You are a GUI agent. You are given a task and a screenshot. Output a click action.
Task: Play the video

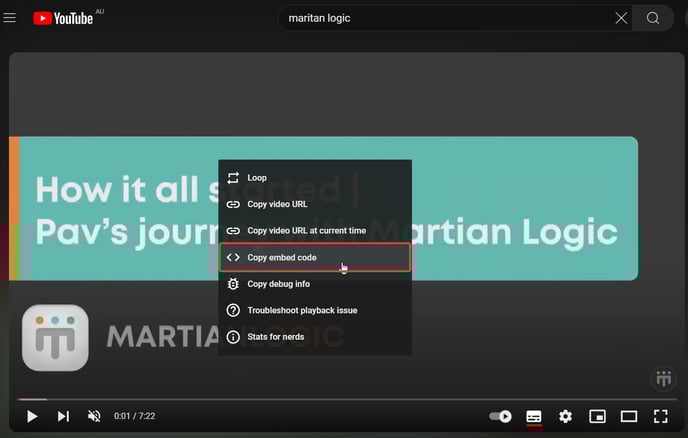coord(32,416)
